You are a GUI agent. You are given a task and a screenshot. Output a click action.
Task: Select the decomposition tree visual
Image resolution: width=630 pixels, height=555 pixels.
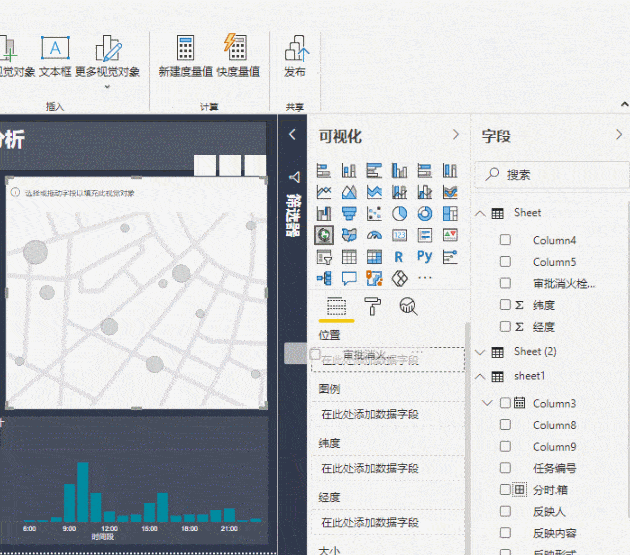point(324,278)
